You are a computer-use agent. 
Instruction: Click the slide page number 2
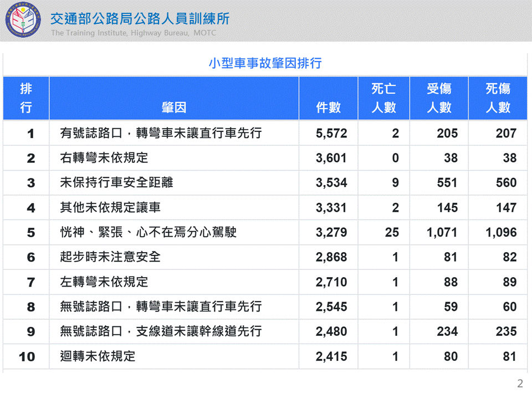pyautogui.click(x=520, y=383)
